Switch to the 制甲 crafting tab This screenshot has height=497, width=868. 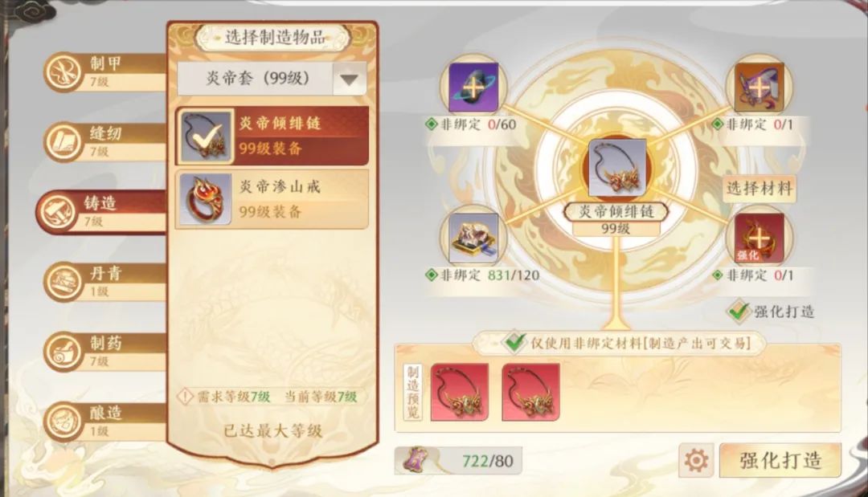click(105, 71)
